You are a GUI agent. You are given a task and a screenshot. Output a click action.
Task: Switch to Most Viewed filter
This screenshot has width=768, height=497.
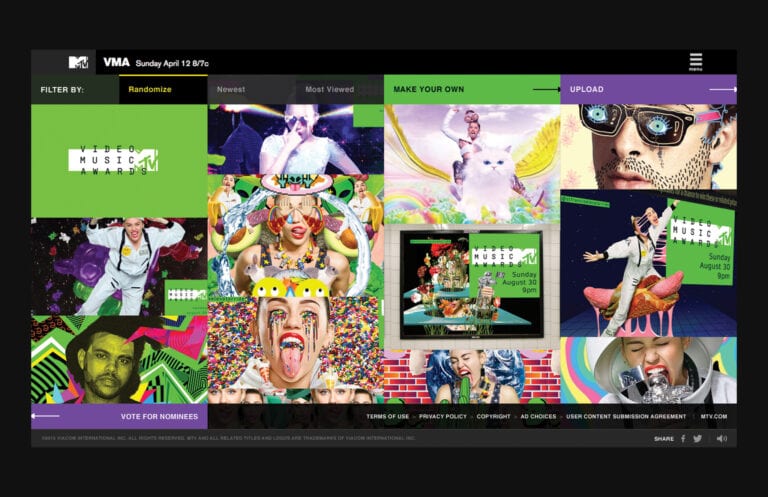pyautogui.click(x=329, y=90)
